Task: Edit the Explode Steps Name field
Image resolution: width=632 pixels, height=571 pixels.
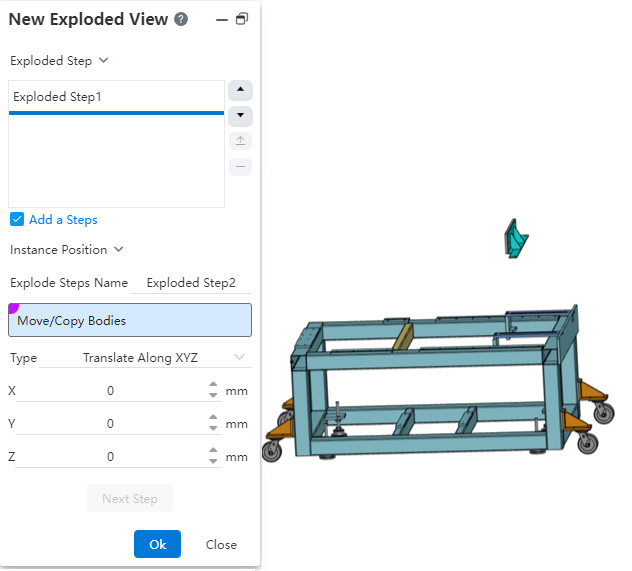Action: click(191, 283)
